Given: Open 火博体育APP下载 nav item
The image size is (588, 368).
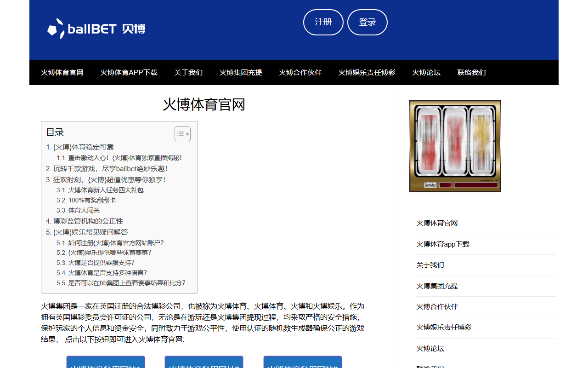Looking at the screenshot, I should [x=129, y=73].
